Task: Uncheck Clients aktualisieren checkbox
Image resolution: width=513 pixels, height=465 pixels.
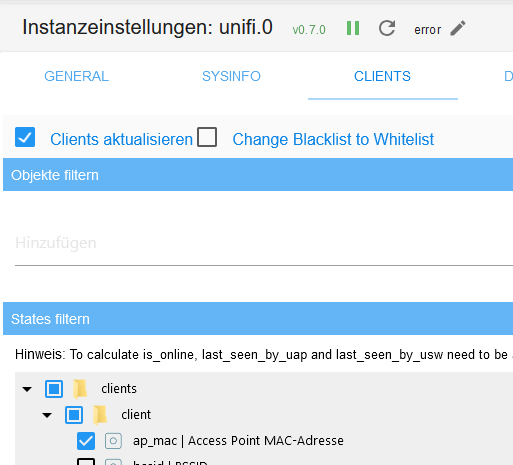Action: click(25, 137)
